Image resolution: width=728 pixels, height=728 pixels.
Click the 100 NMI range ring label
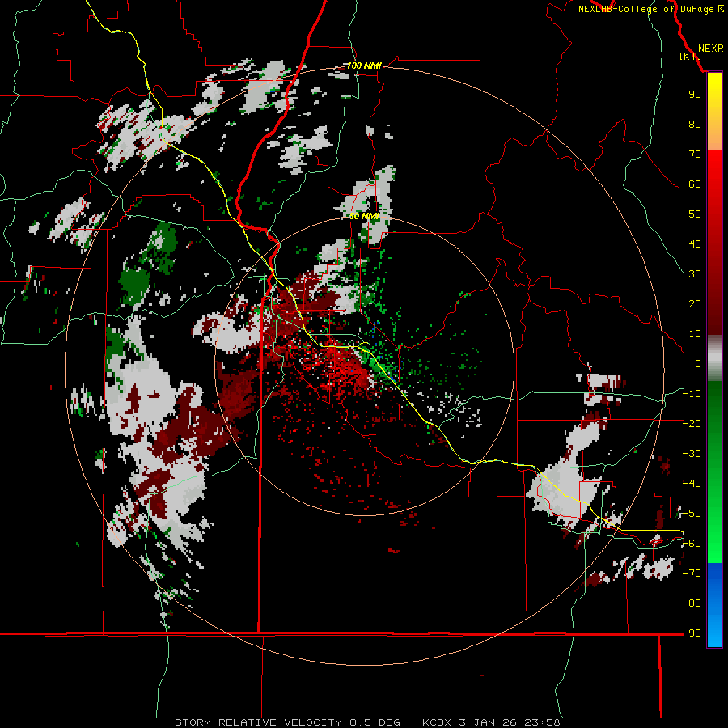(364, 66)
